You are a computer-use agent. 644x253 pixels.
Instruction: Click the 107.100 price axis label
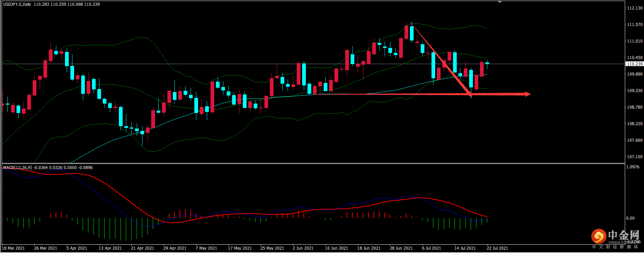coord(635,157)
